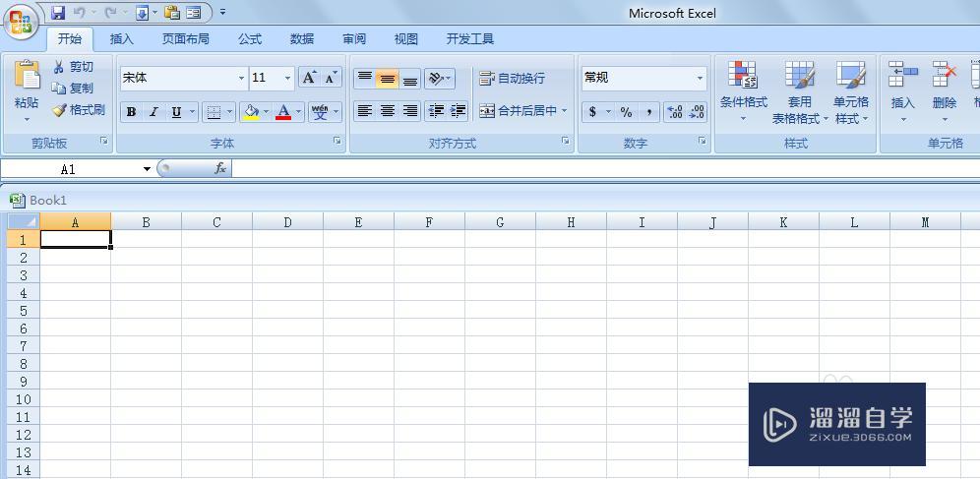Click the A1 name box
The image size is (980, 479).
point(69,169)
